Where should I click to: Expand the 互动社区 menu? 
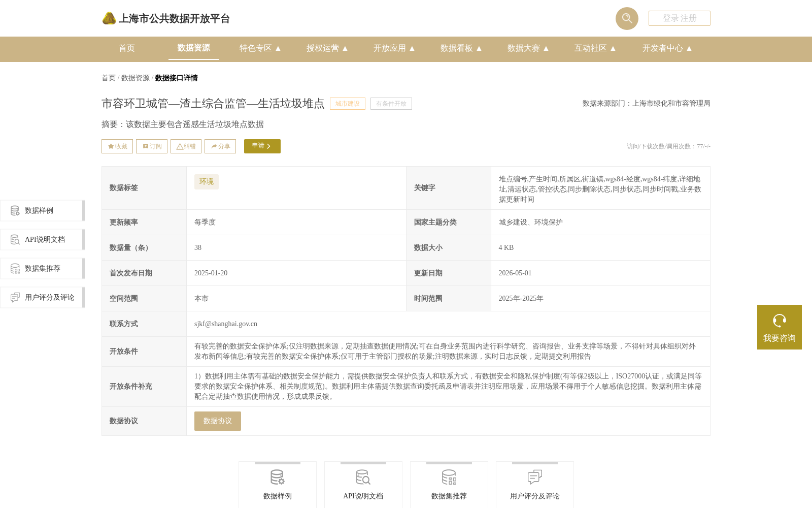pyautogui.click(x=595, y=48)
